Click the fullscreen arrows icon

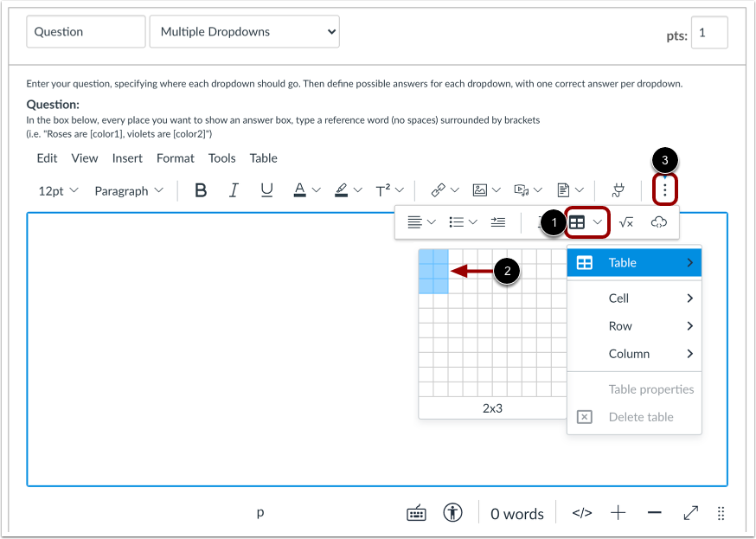coord(691,513)
